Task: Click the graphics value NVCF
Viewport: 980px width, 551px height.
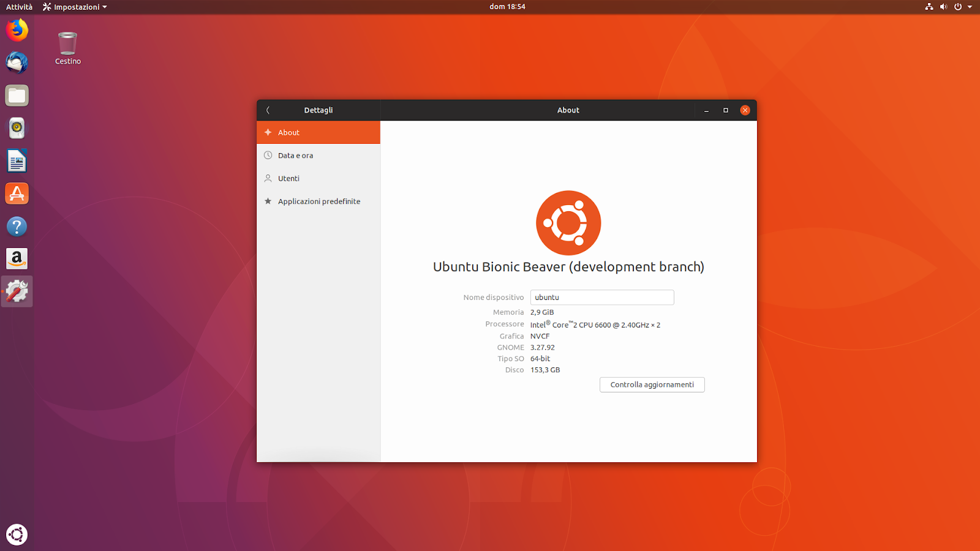Action: click(540, 336)
